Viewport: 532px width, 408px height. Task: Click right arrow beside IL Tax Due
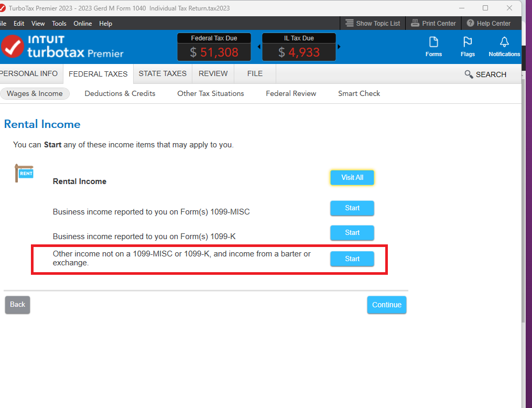(x=339, y=47)
